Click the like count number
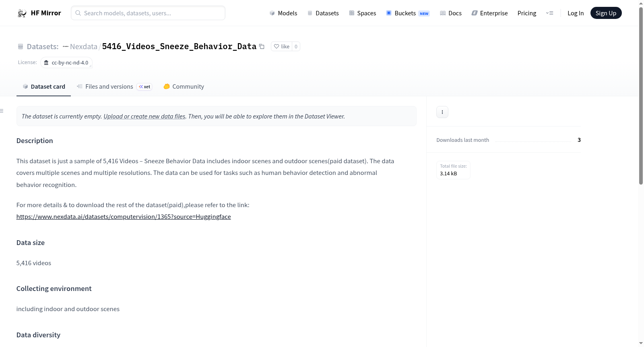 (x=296, y=46)
